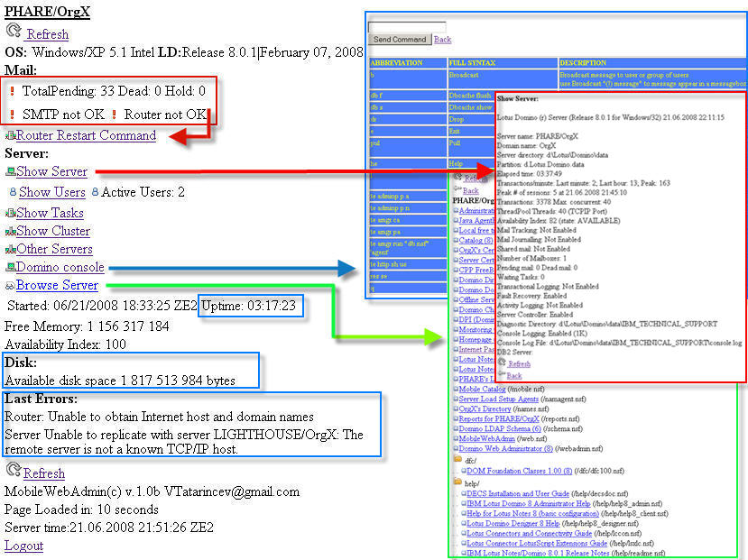This screenshot has width=748, height=560.
Task: Open the Show Cluster link
Action: [x=53, y=231]
